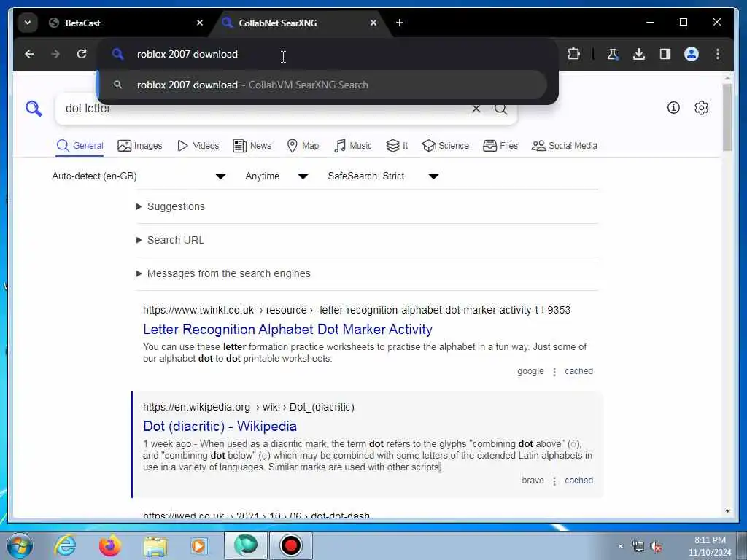
Task: Open the News category
Action: coord(252,146)
